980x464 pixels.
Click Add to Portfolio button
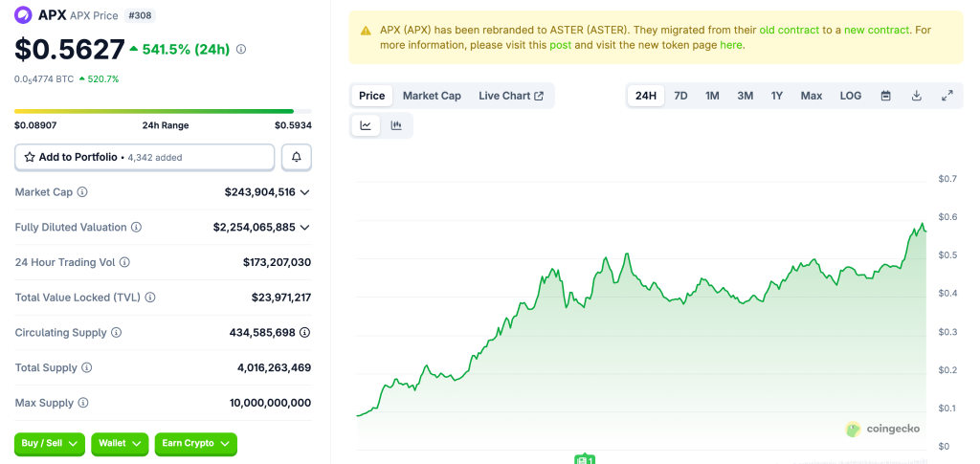pyautogui.click(x=145, y=157)
